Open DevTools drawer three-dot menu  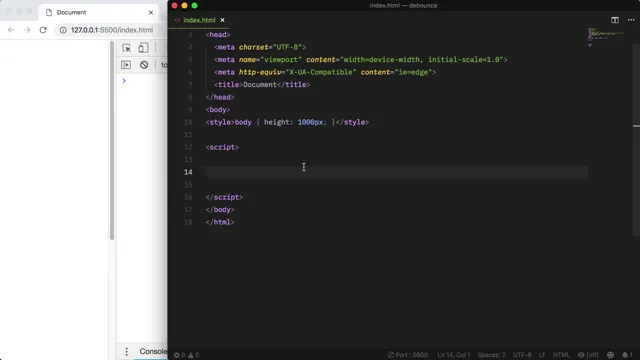click(x=127, y=351)
